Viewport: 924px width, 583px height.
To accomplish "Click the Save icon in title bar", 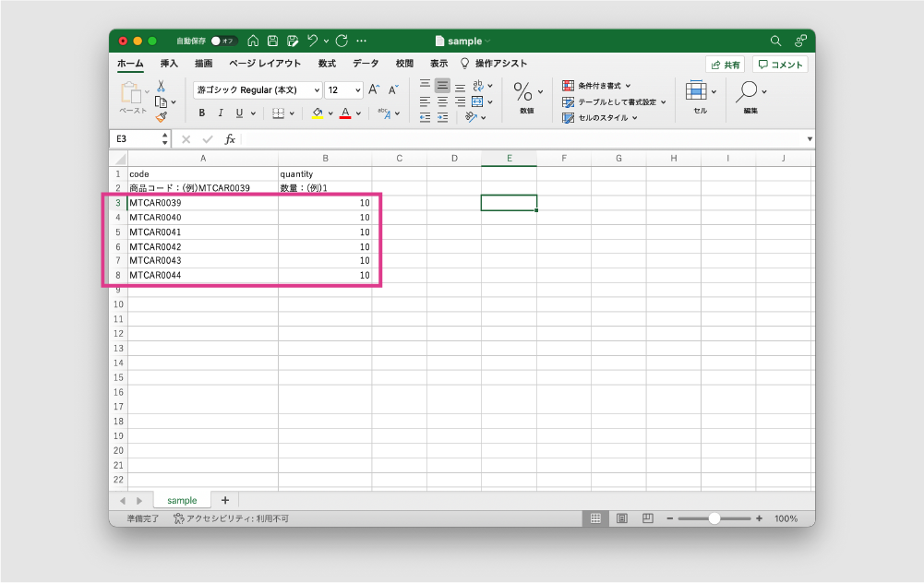I will point(273,41).
